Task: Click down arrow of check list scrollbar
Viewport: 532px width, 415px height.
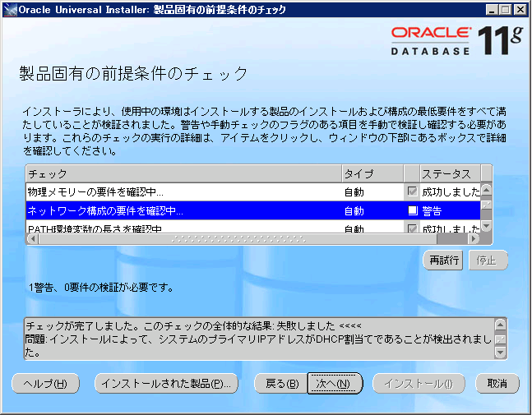Action: click(486, 226)
